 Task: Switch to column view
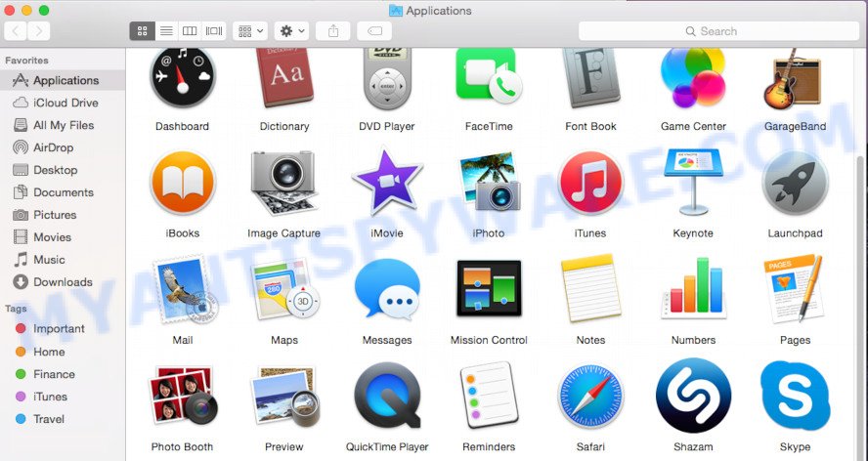(190, 31)
